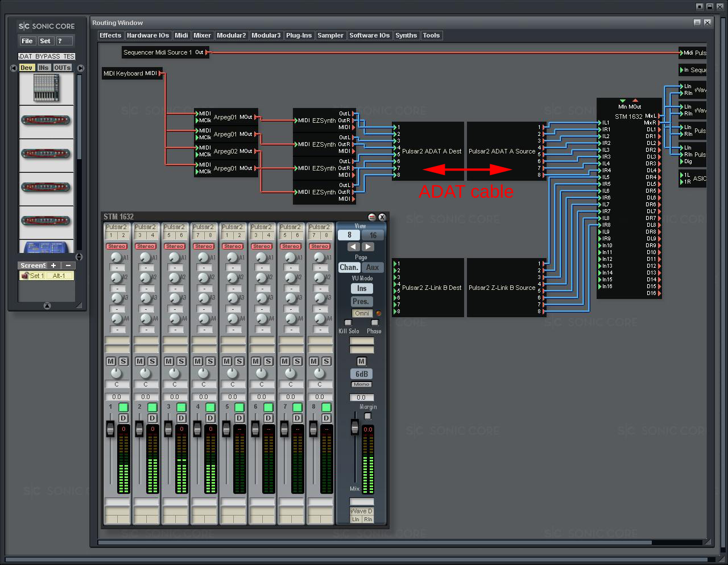This screenshot has height=565, width=728.
Task: Toggle the Phase button
Action: tap(374, 323)
